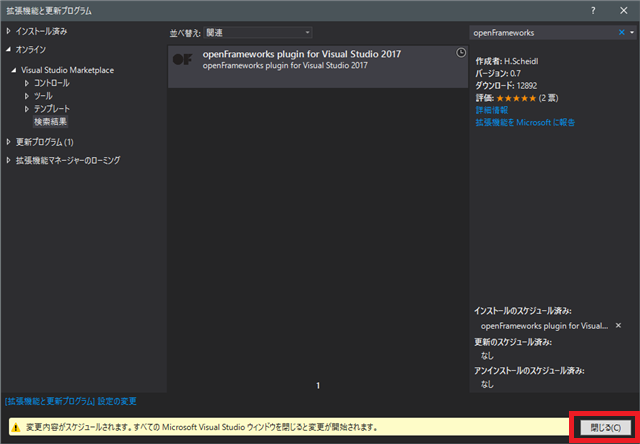Open the search box dropdown arrow

click(x=632, y=33)
